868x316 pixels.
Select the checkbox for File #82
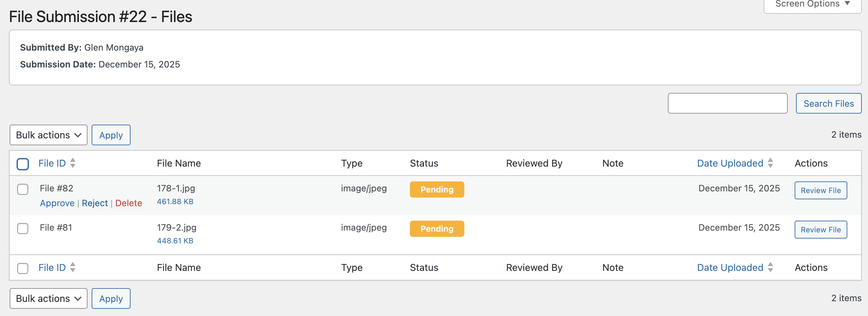[23, 189]
